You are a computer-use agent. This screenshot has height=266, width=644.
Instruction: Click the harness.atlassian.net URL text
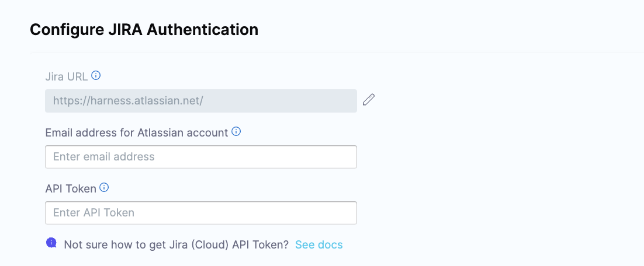[x=128, y=100]
